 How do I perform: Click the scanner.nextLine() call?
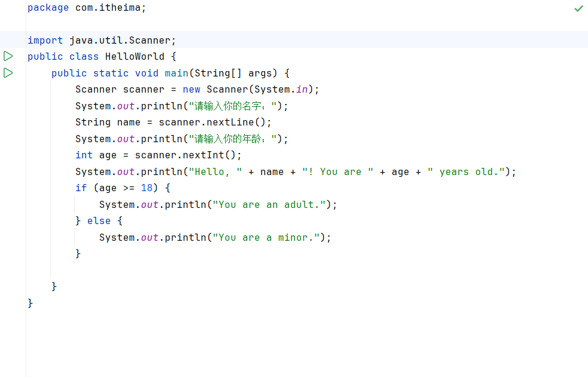click(212, 122)
